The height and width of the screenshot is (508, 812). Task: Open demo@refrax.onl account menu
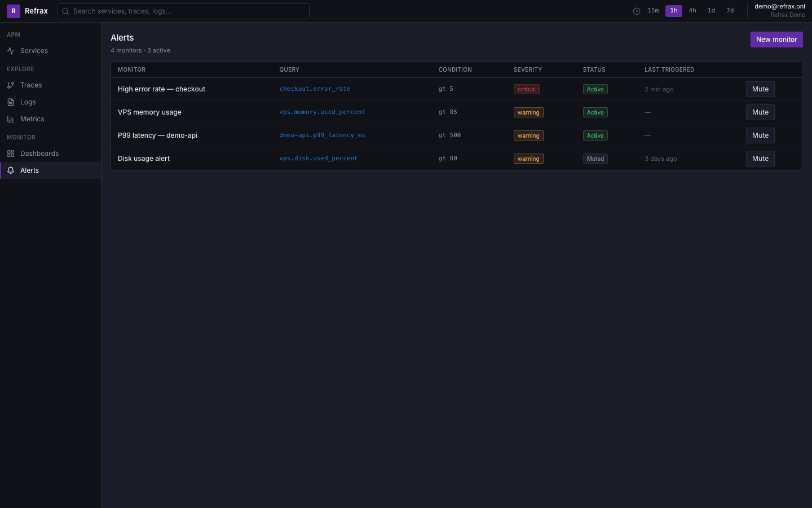pos(780,11)
